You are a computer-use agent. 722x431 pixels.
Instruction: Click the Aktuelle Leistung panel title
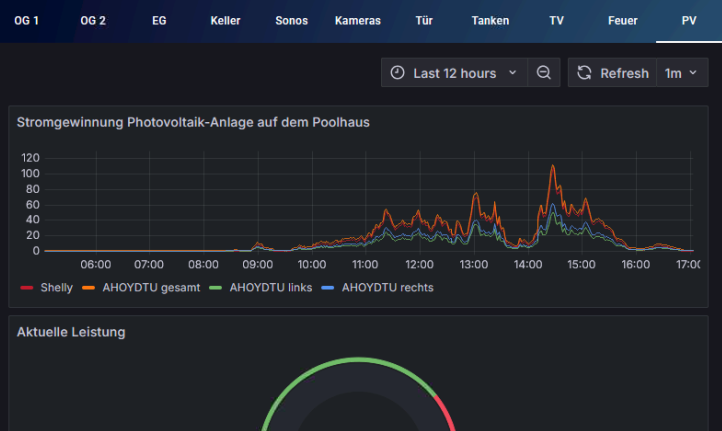pos(71,332)
